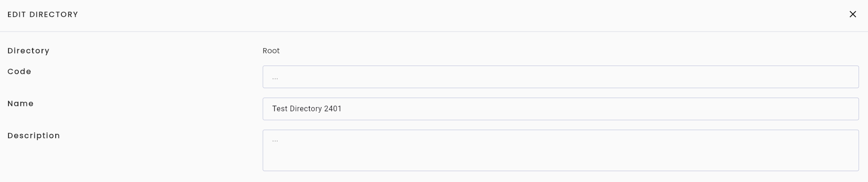Click the separator line under dialog header
The height and width of the screenshot is (182, 868).
pos(434,32)
